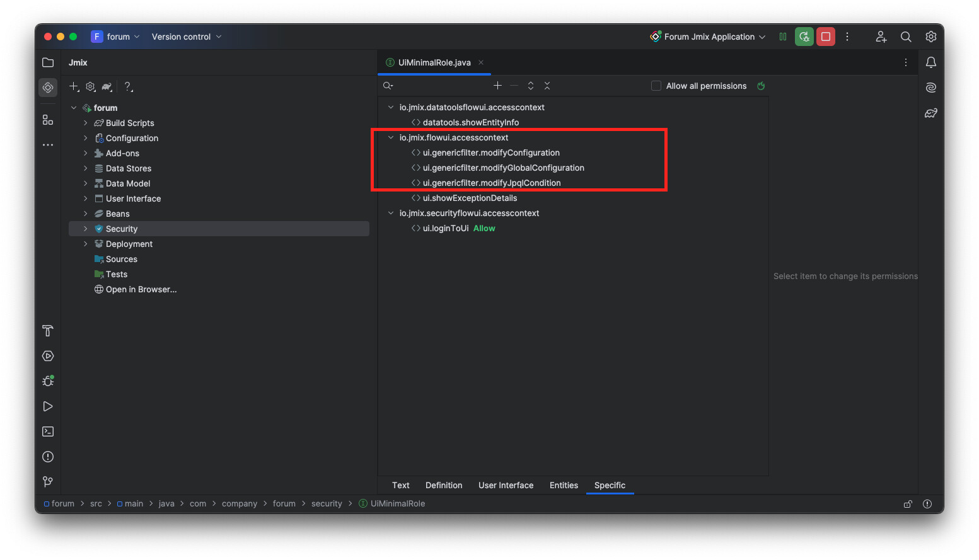979x560 pixels.
Task: Open the Services tool window
Action: coord(48,356)
